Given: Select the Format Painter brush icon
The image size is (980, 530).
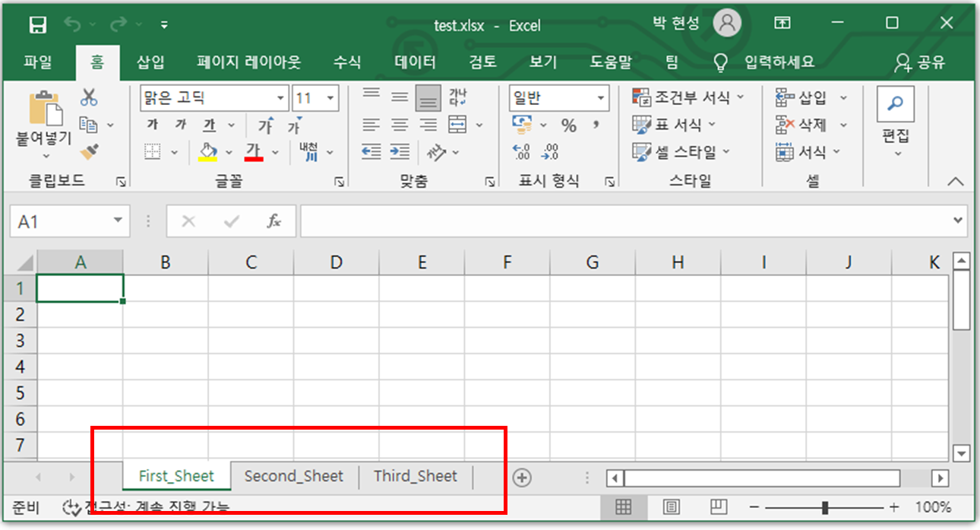Looking at the screenshot, I should click(x=89, y=152).
